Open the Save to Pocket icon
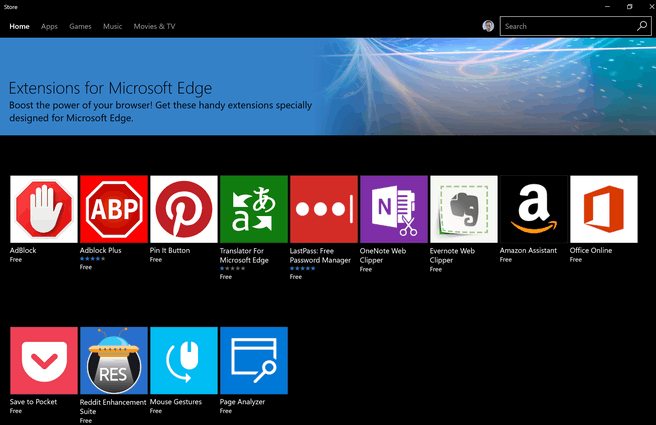Screen dimensions: 656x425 [x=44, y=361]
